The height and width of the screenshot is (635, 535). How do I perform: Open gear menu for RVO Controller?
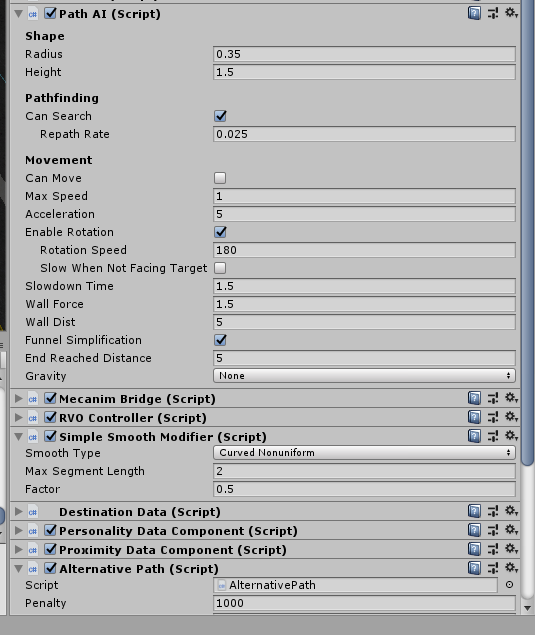[511, 417]
